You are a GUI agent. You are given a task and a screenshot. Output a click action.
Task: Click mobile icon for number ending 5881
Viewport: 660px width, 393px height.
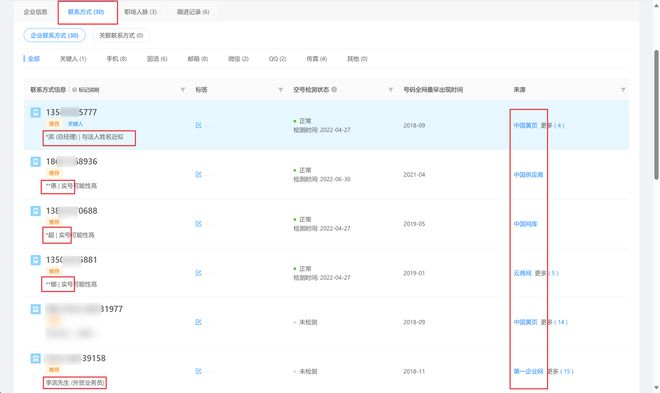click(x=35, y=260)
